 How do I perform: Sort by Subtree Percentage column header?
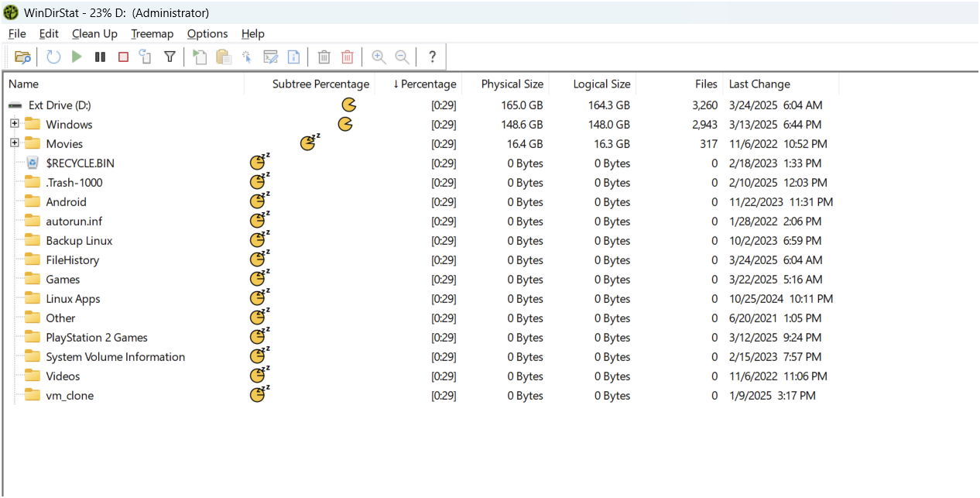[x=310, y=84]
